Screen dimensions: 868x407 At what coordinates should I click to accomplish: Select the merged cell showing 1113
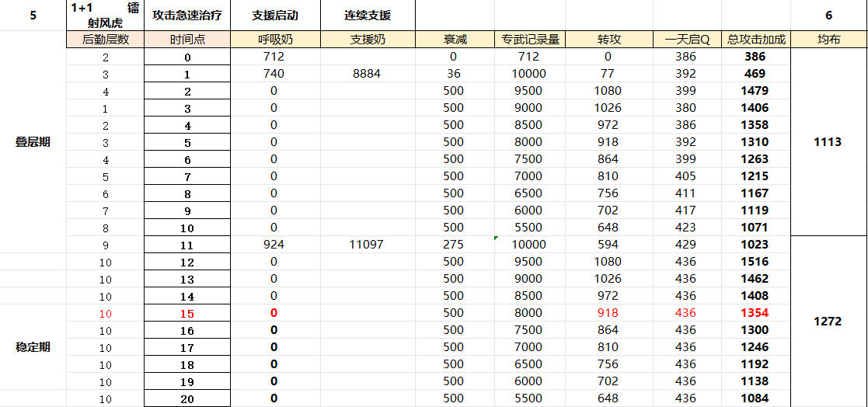(828, 142)
